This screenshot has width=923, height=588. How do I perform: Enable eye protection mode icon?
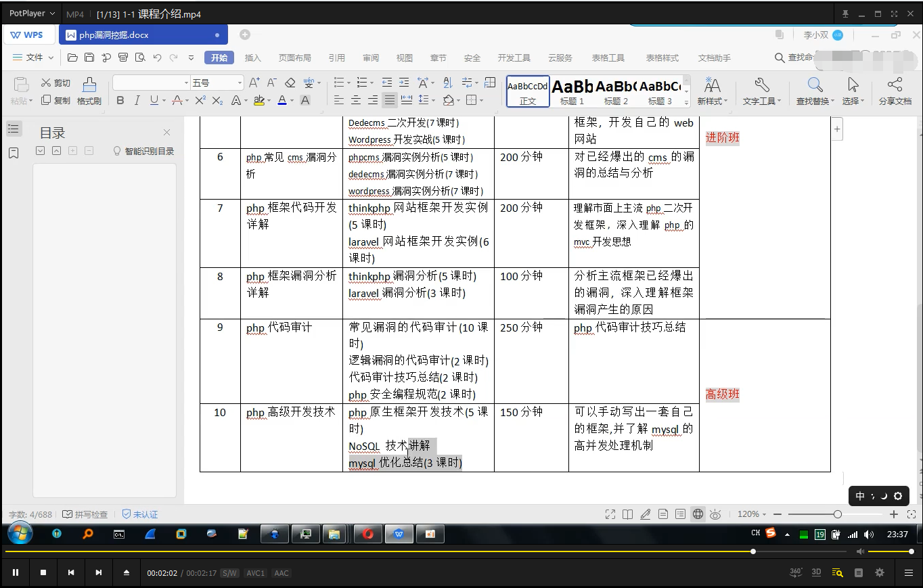point(715,514)
